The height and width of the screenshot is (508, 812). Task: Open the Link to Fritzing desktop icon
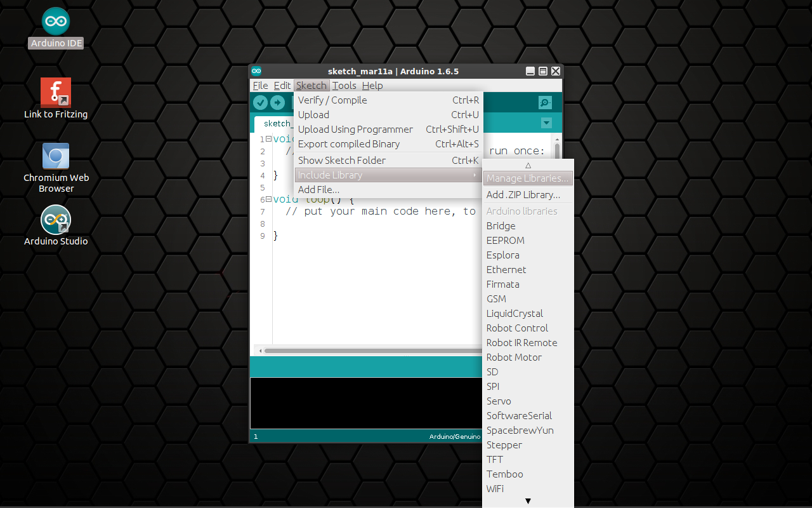[56, 98]
